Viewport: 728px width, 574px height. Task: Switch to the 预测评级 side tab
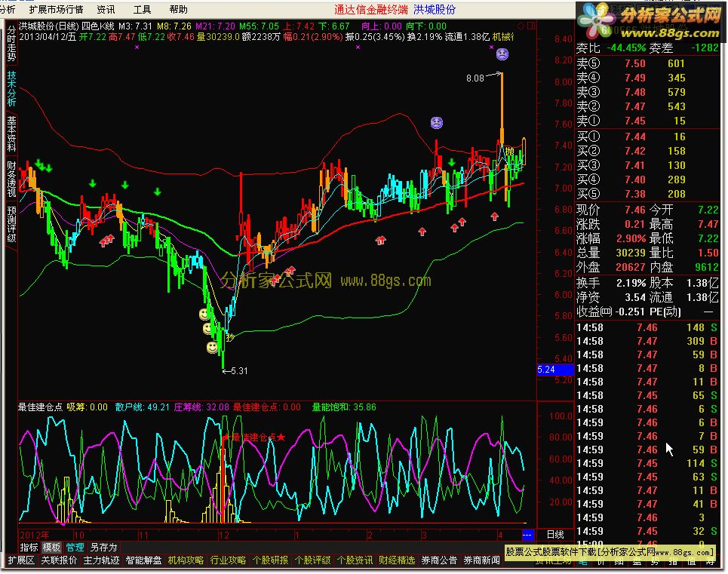(x=11, y=224)
